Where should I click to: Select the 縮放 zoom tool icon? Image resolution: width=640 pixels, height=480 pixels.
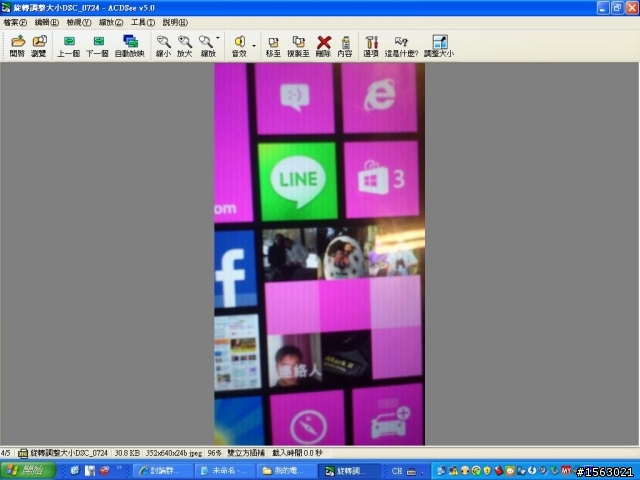[207, 46]
